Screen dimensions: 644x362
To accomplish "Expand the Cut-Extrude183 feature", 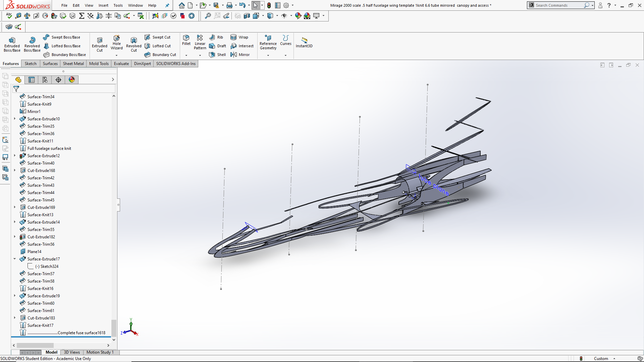I will tap(15, 318).
